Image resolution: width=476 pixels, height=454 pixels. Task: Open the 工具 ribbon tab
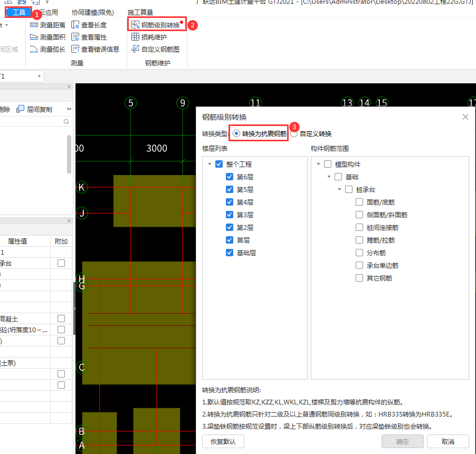point(19,13)
